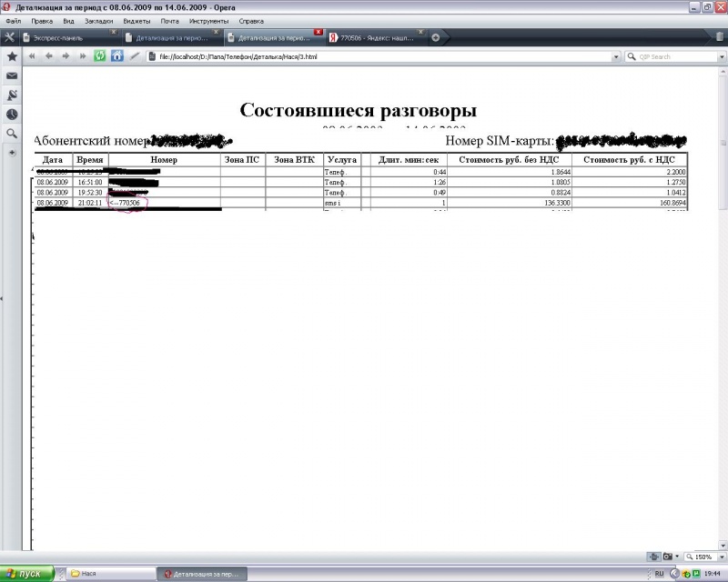
Task: Open the Инструменты menu
Action: point(208,20)
